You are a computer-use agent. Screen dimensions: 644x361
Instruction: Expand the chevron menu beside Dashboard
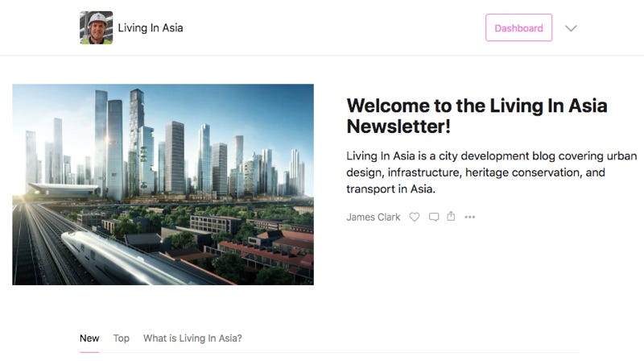[x=571, y=28]
